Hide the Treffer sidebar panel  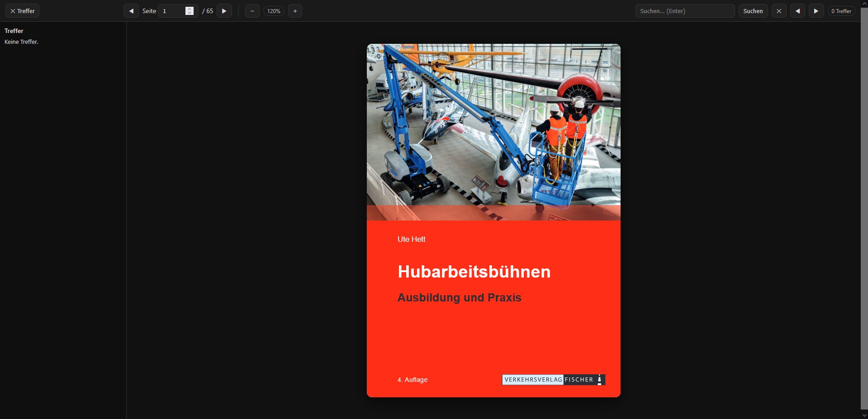click(x=22, y=11)
